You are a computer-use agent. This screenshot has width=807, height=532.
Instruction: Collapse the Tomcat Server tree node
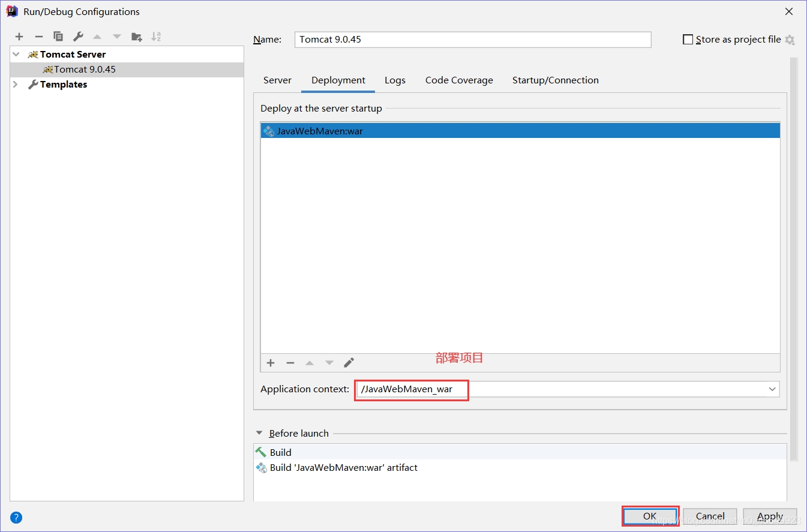pyautogui.click(x=16, y=54)
